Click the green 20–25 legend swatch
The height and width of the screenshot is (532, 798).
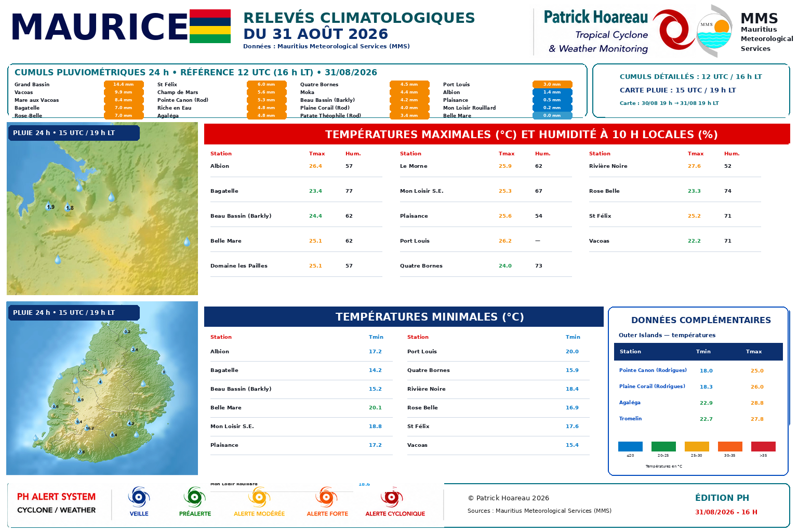(663, 446)
